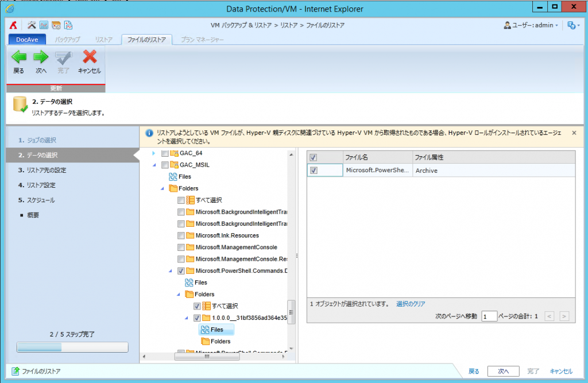Click the green next arrow in ribbon
588x383 pixels.
tap(41, 57)
